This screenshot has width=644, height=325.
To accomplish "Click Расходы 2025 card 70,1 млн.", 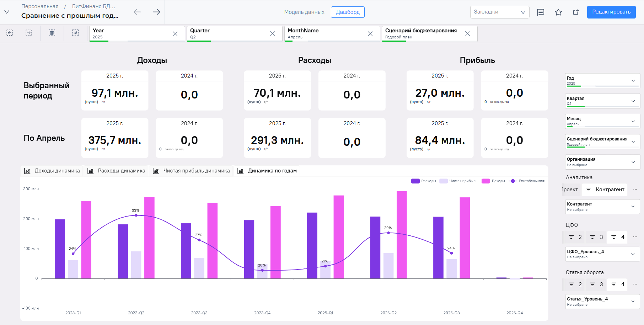I will tap(277, 91).
